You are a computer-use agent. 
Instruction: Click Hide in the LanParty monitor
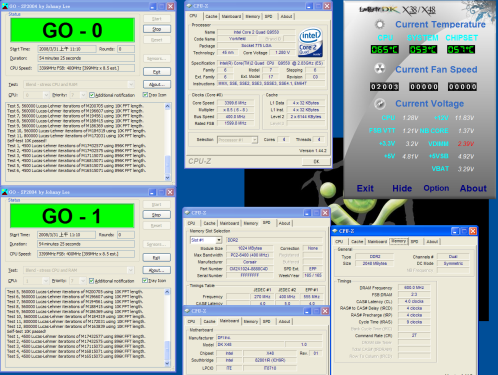[x=402, y=188]
